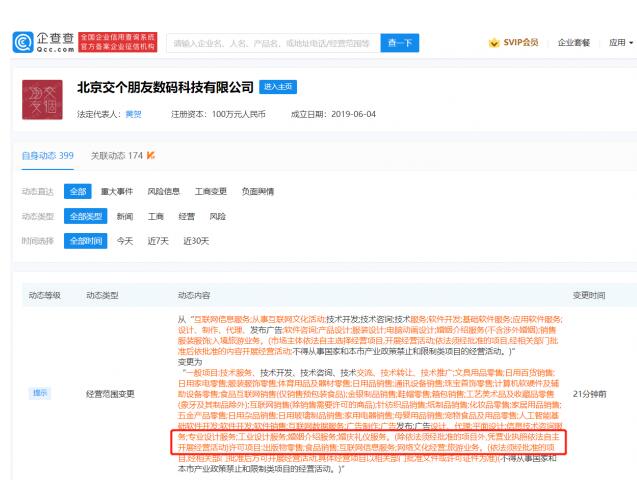The width and height of the screenshot is (637, 480).
Task: Select the 全部类型 filter
Action: coord(86,216)
